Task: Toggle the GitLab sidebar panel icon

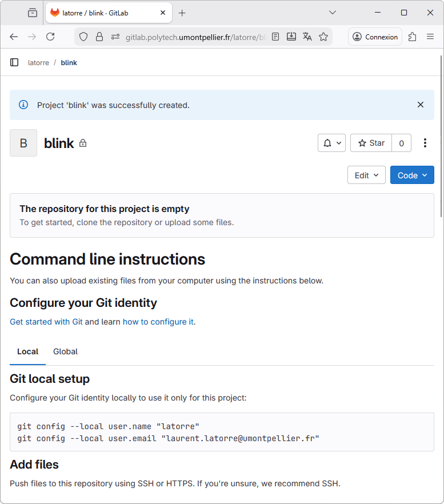Action: (x=14, y=62)
